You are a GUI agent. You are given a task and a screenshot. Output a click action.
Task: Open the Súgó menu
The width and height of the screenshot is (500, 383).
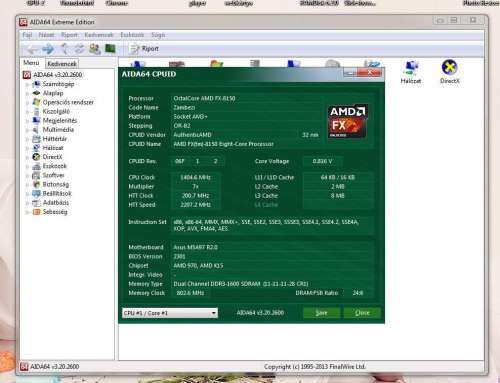pyautogui.click(x=158, y=35)
